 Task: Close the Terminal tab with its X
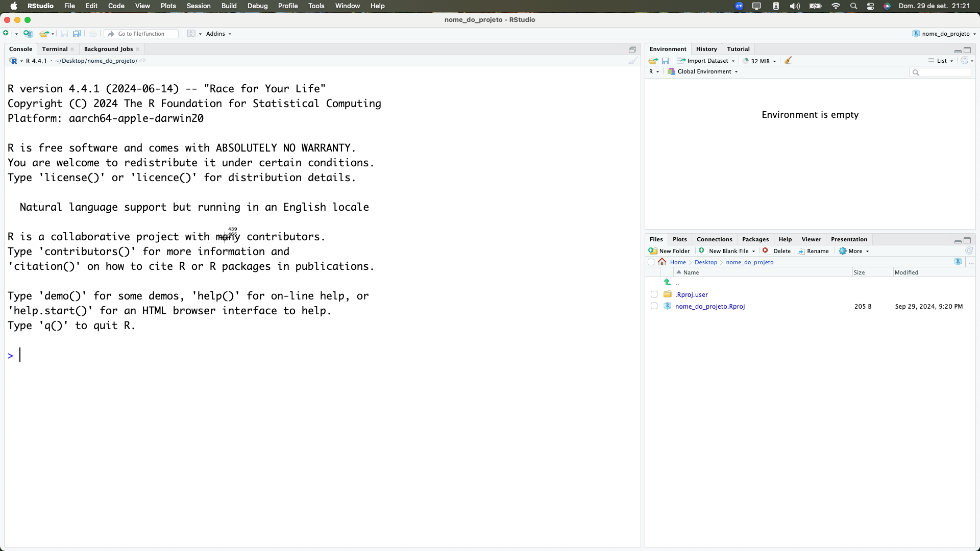(72, 49)
